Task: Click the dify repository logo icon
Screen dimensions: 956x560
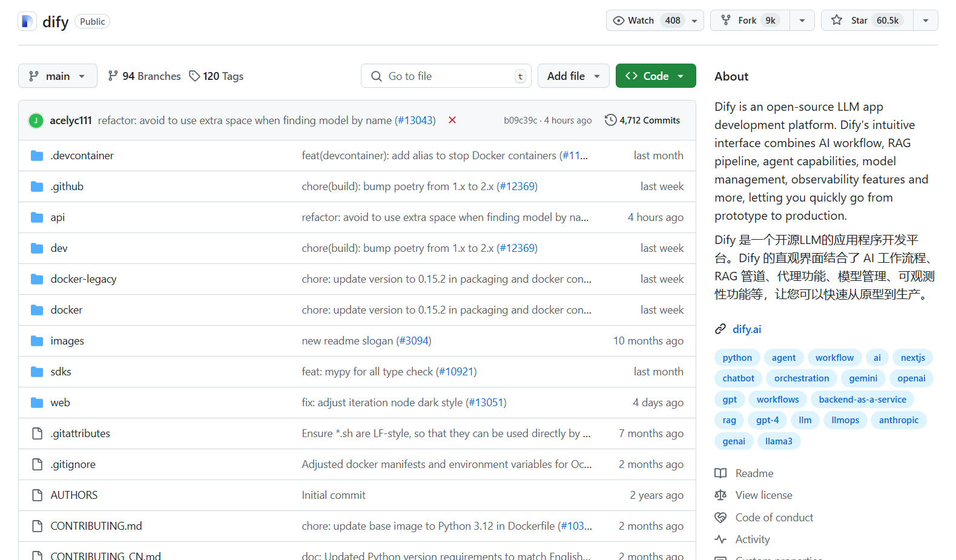Action: (x=27, y=21)
